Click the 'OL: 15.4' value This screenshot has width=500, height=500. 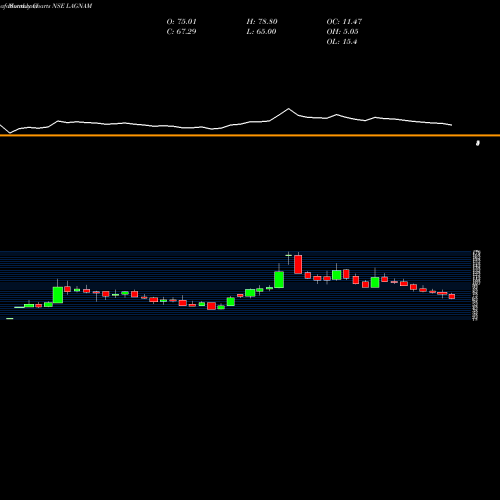coord(342,42)
